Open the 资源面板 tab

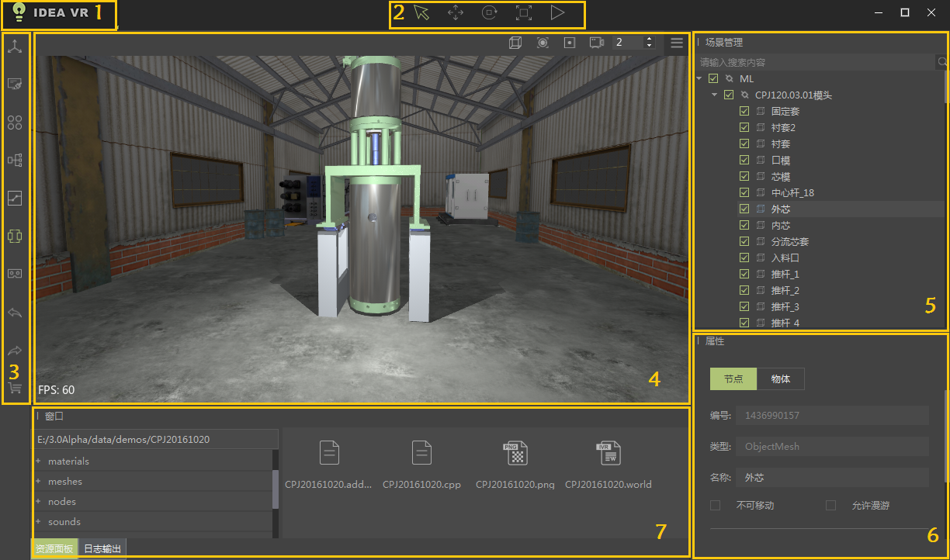54,548
